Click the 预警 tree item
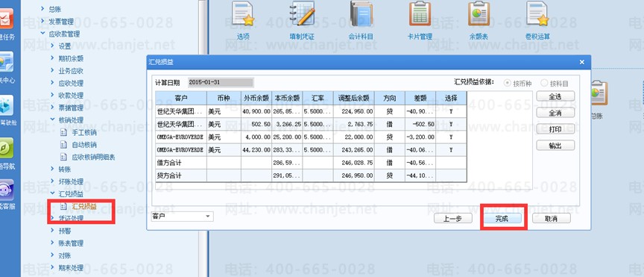This screenshot has width=644, height=277. (65, 231)
